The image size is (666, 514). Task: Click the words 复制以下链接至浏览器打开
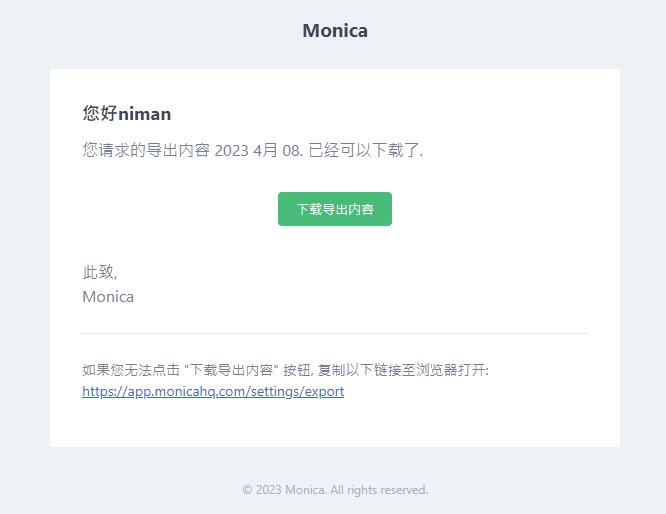click(403, 370)
